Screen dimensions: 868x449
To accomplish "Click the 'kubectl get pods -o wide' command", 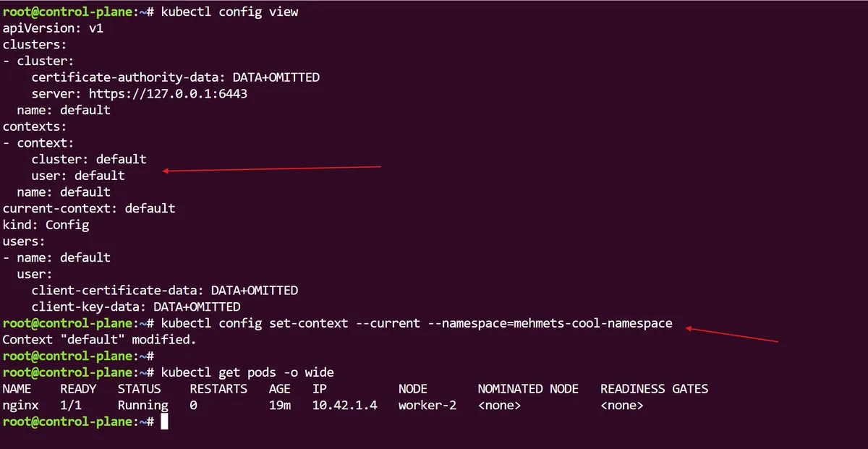I will point(247,372).
